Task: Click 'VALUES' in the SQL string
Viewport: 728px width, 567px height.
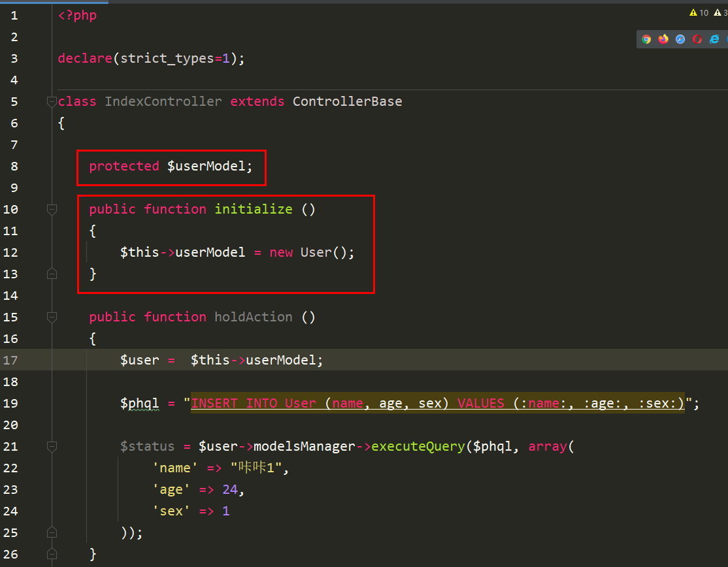Action: (480, 403)
